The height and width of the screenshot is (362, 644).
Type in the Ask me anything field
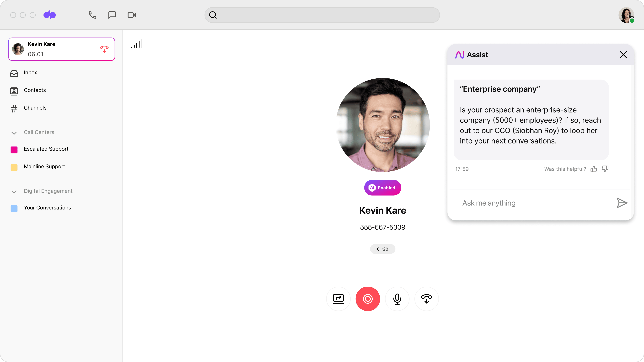pos(525,203)
